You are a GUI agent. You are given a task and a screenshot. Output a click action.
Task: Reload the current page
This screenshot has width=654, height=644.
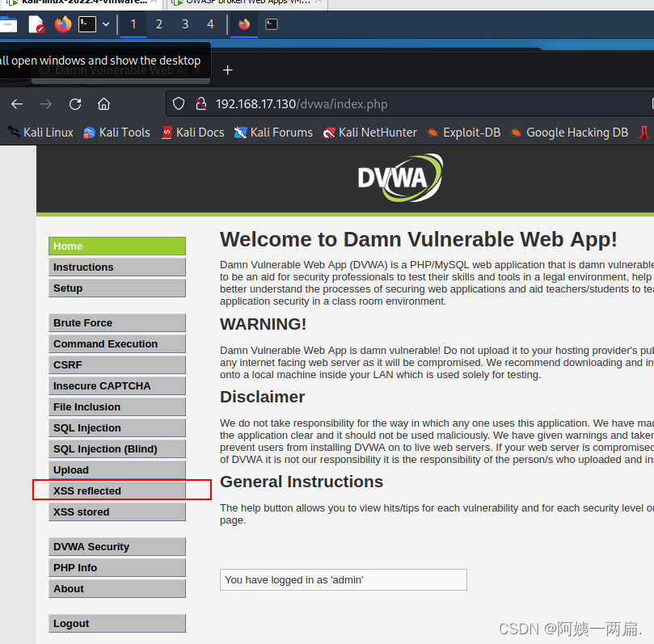point(75,103)
